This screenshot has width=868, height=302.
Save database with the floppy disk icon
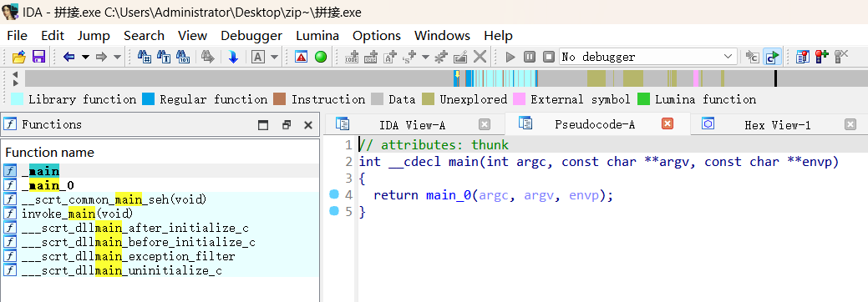(38, 57)
